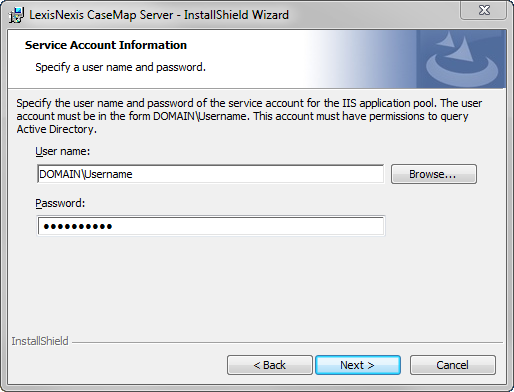
Task: Go to the previous step with Back
Action: (270, 365)
